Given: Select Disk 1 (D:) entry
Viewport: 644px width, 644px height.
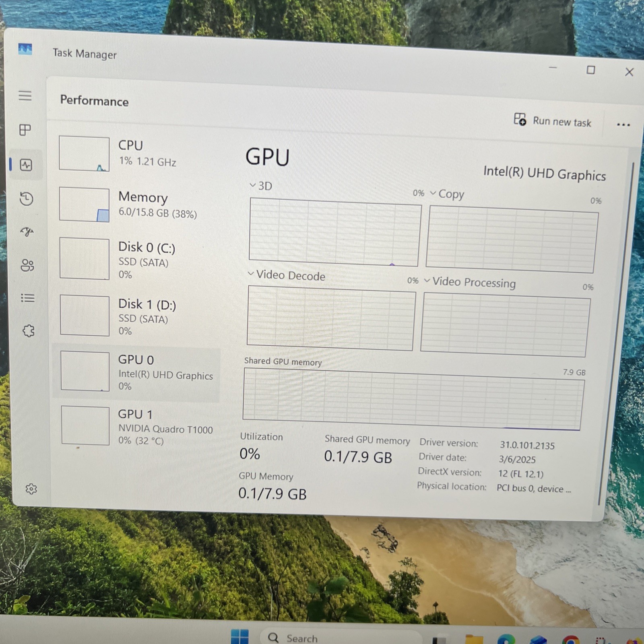Looking at the screenshot, I should point(137,316).
